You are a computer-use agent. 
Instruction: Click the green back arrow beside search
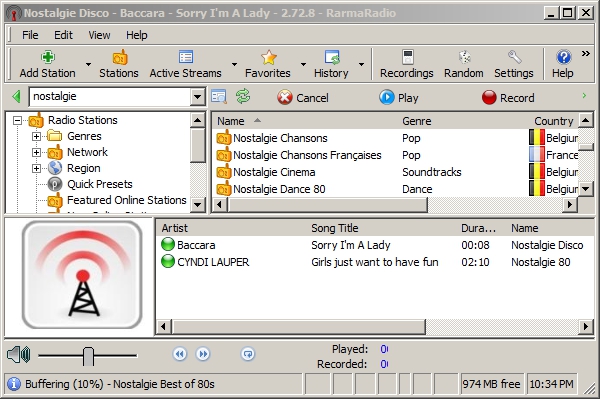click(x=16, y=96)
